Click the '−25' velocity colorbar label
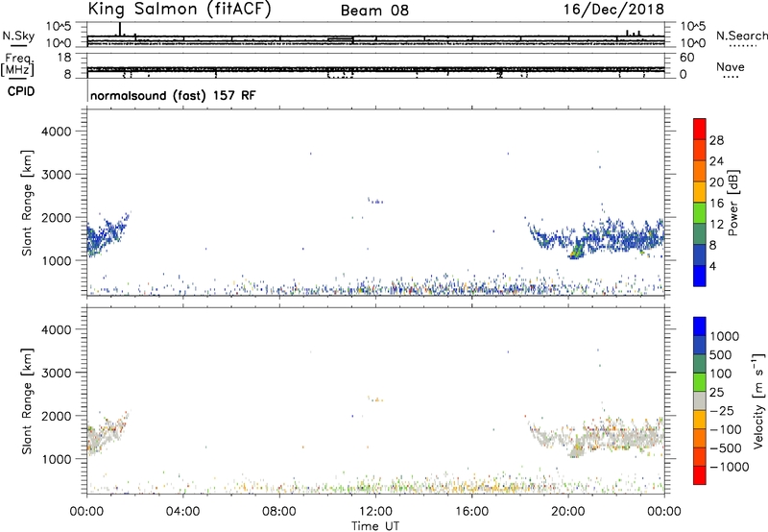 tap(722, 411)
